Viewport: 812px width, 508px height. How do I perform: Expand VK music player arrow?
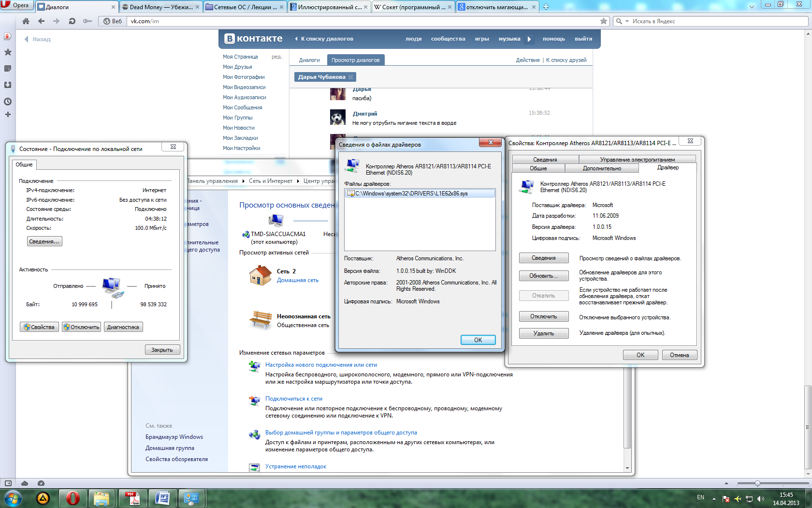pos(529,39)
